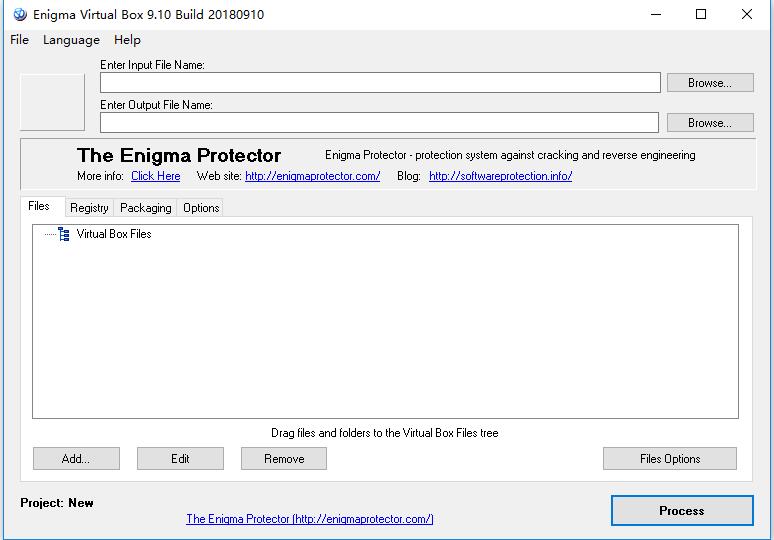Close the Enigma Virtual Box window
Viewport: 774px width, 540px height.
(x=747, y=14)
